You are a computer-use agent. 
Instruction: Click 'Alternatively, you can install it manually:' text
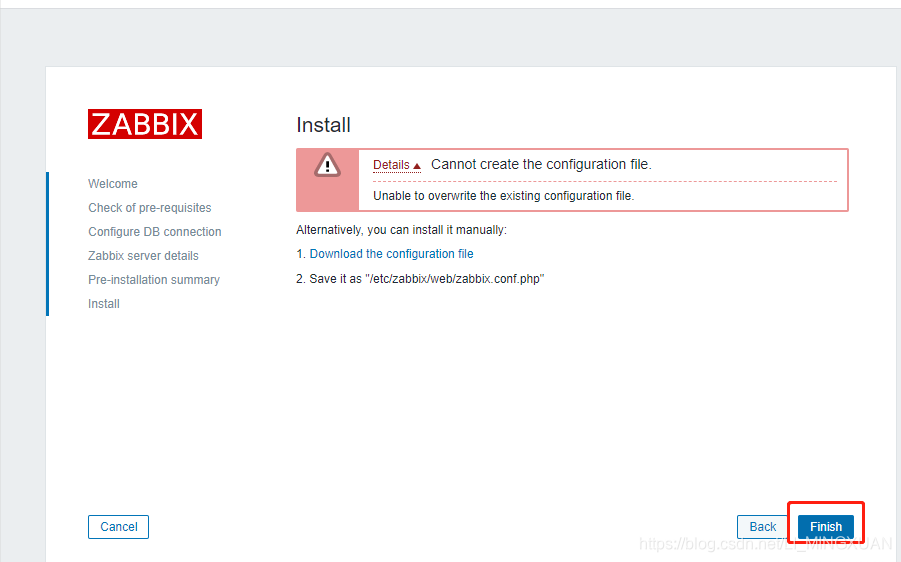[401, 230]
